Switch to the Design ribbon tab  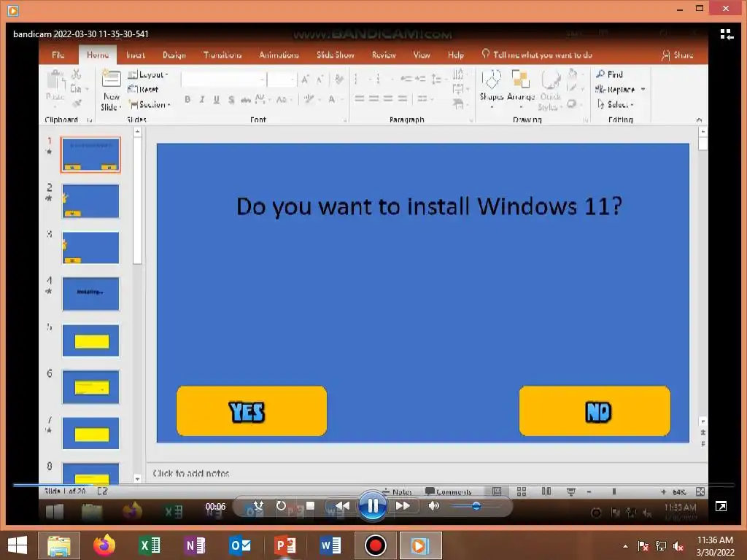[x=174, y=55]
